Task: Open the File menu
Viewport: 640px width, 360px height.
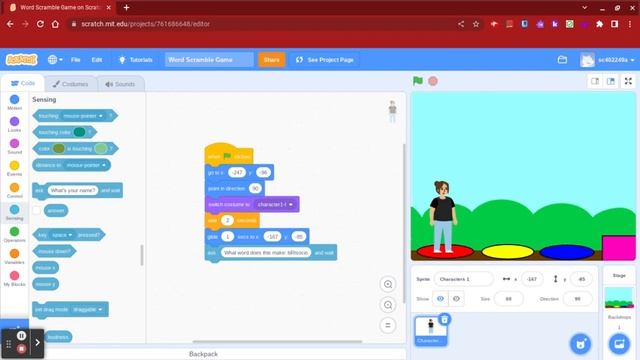Action: [76, 60]
